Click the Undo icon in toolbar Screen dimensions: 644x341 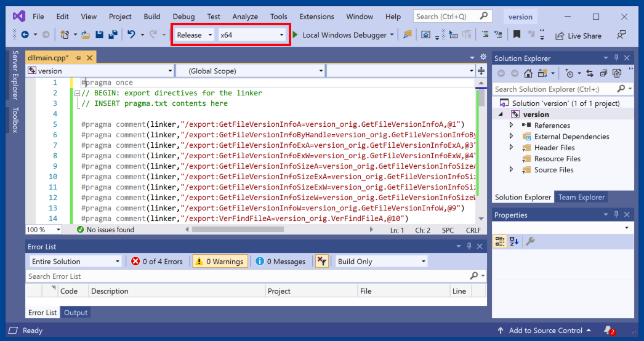131,35
